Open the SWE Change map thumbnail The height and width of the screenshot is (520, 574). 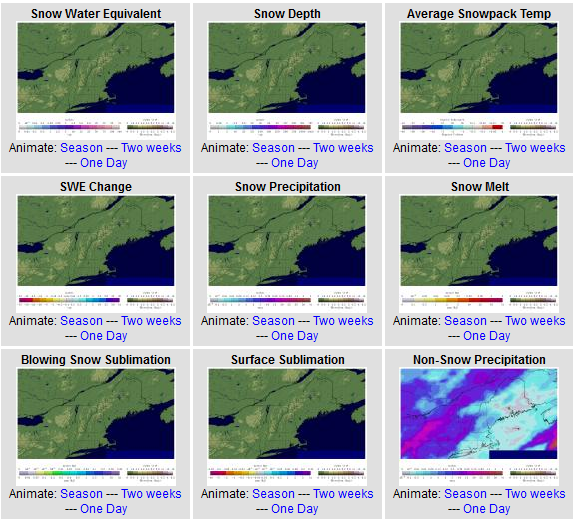(96, 253)
